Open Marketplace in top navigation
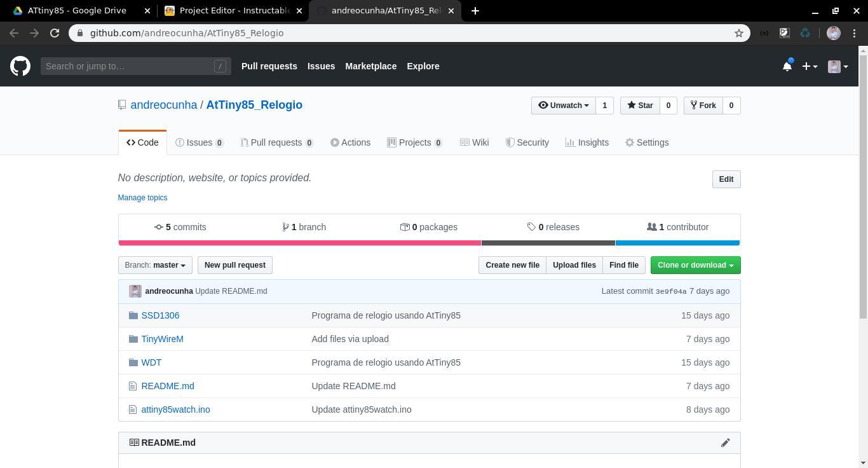 [x=371, y=66]
